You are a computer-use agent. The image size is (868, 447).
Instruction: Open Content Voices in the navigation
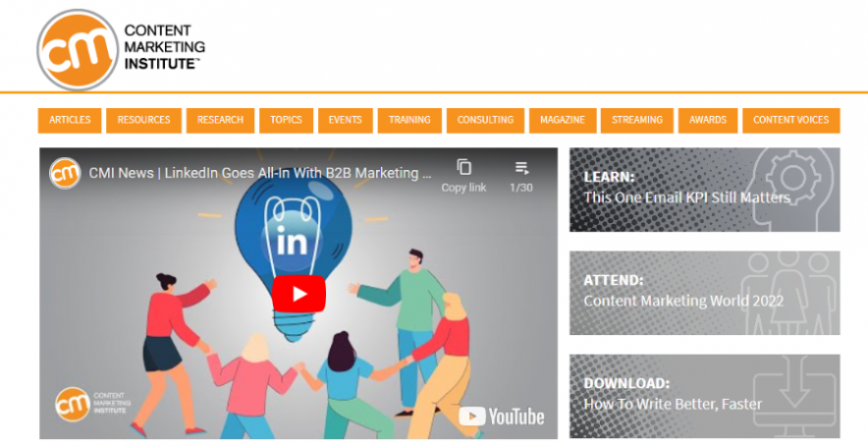pyautogui.click(x=791, y=120)
